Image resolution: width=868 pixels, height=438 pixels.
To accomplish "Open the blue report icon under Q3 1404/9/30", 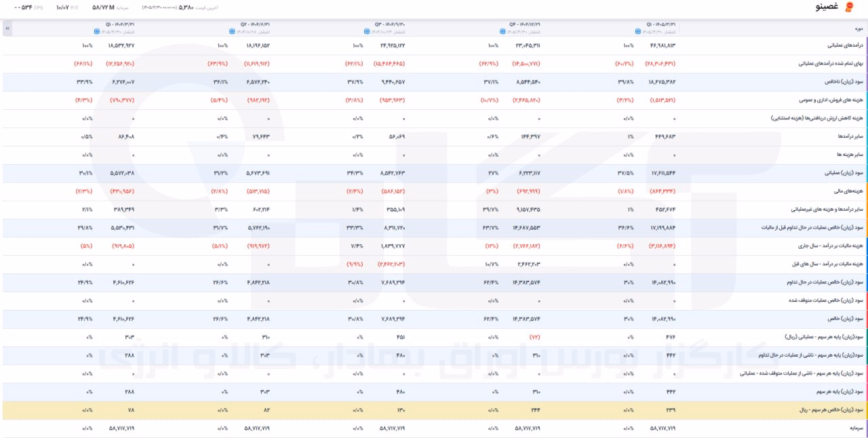I will pyautogui.click(x=366, y=32).
